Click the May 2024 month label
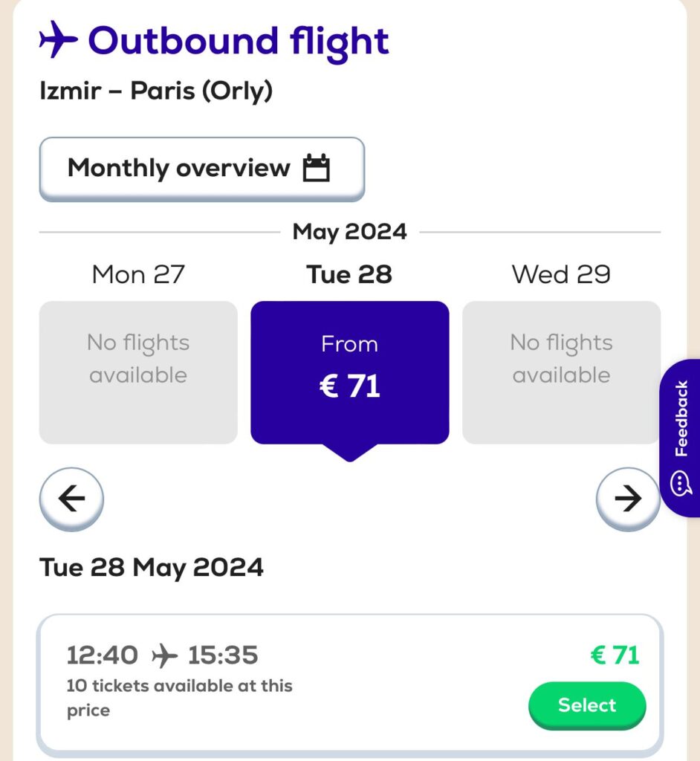700x761 pixels. click(349, 232)
